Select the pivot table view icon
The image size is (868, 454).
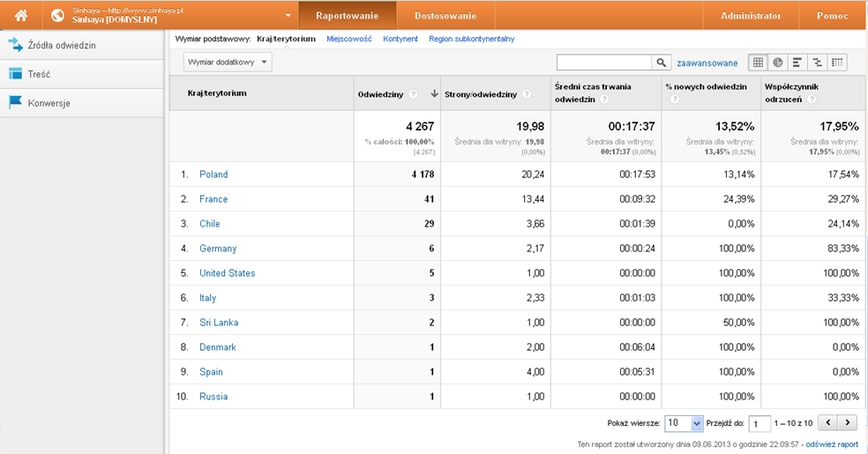[x=836, y=63]
